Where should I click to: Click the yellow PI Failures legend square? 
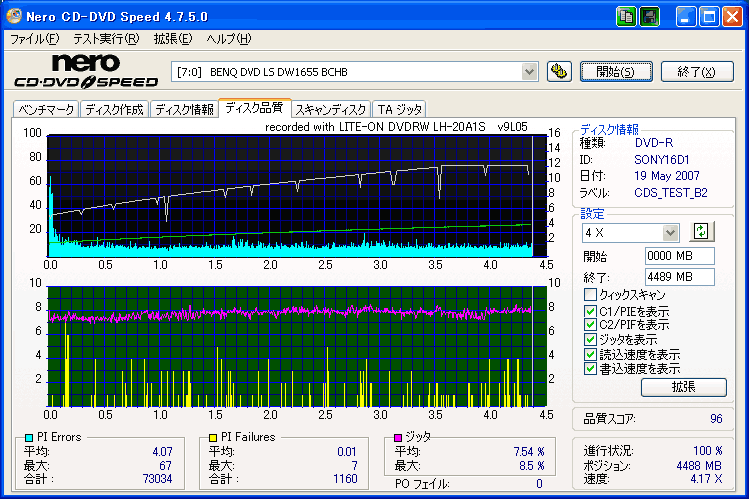[x=213, y=437]
